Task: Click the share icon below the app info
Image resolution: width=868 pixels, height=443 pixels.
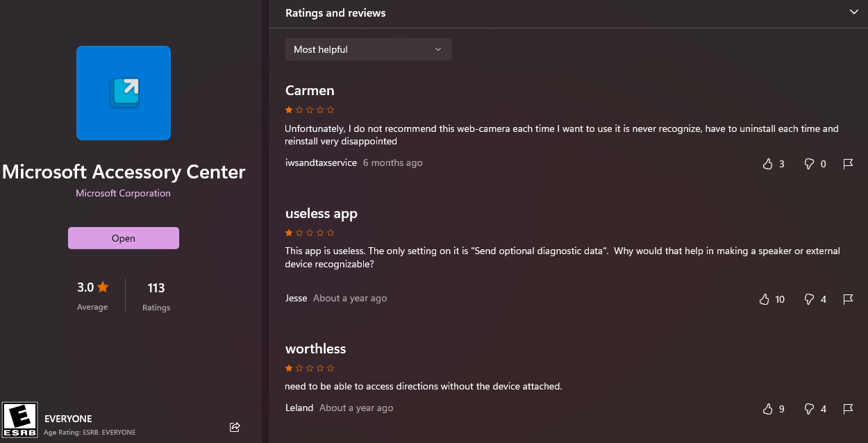Action: tap(235, 427)
